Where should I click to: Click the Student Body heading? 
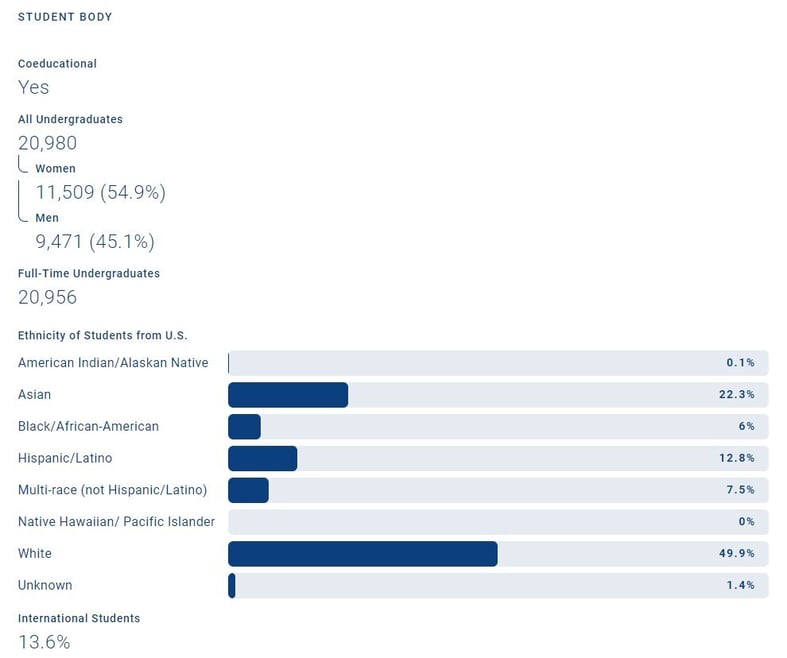click(65, 17)
